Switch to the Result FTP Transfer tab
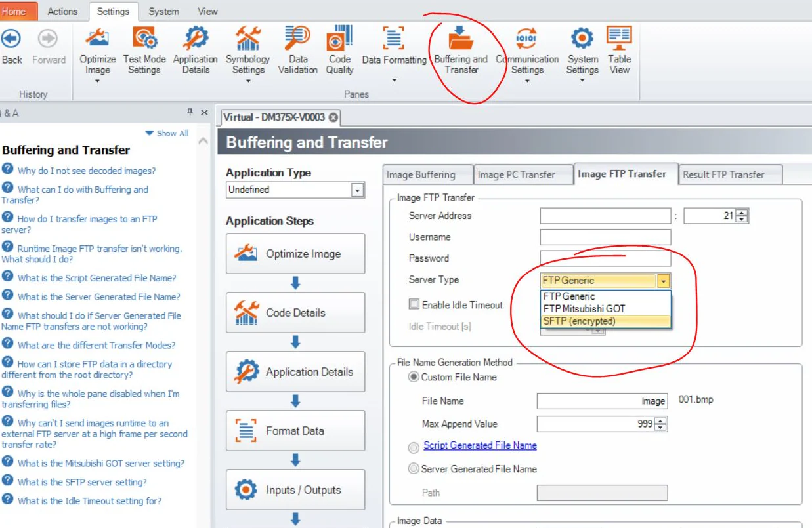This screenshot has height=528, width=812. click(x=723, y=174)
